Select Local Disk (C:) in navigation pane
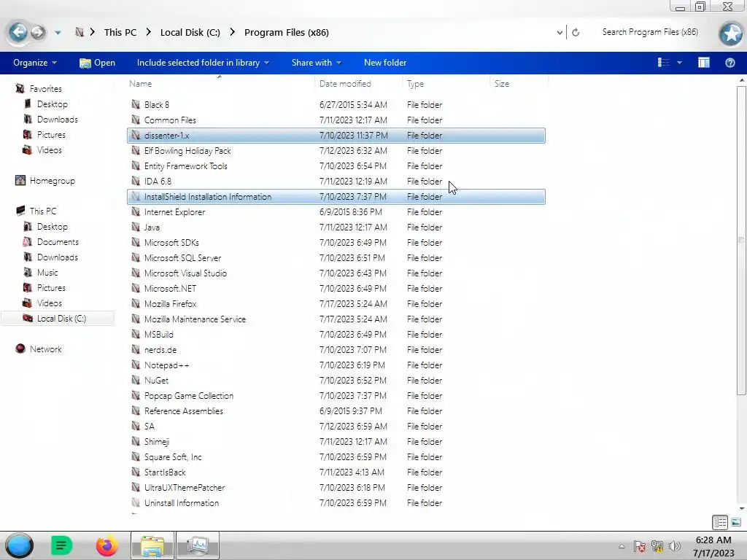The height and width of the screenshot is (560, 747). [61, 318]
